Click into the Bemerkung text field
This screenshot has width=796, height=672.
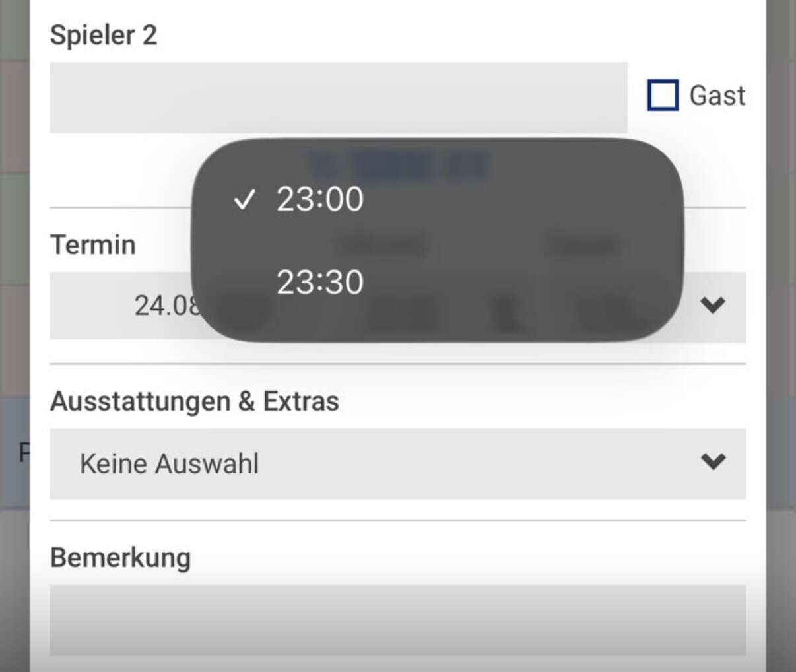pos(398,620)
